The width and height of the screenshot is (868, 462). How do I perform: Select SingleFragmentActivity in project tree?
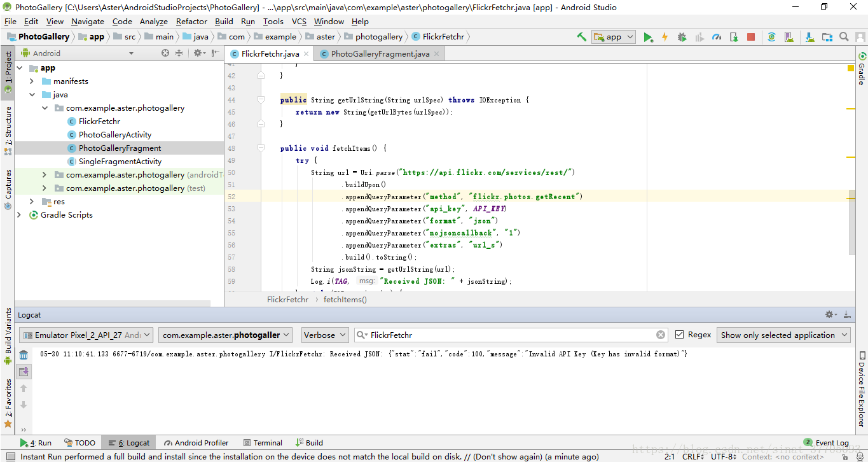pos(120,162)
